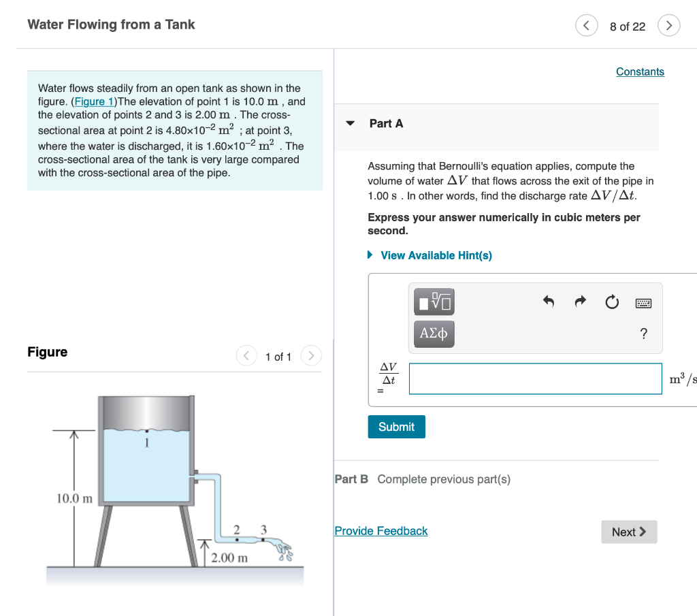697x616 pixels.
Task: Open the Constants reference
Action: click(x=640, y=71)
